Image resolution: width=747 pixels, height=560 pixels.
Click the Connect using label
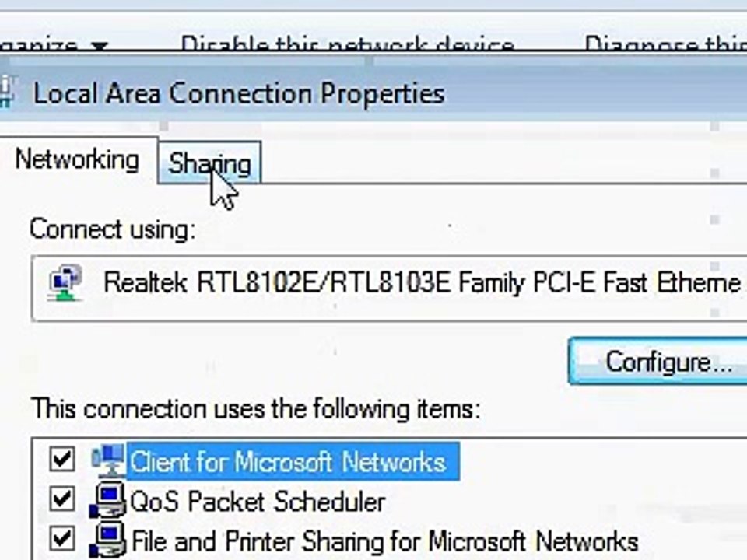(113, 229)
